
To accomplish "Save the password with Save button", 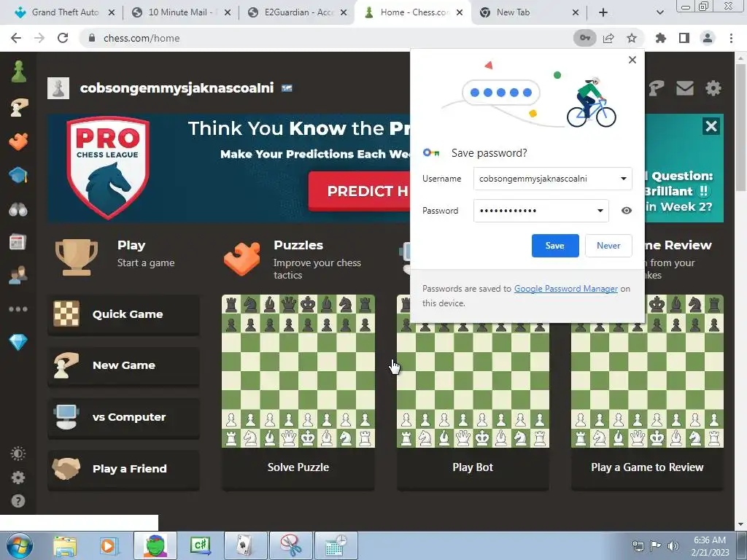I will 555,246.
